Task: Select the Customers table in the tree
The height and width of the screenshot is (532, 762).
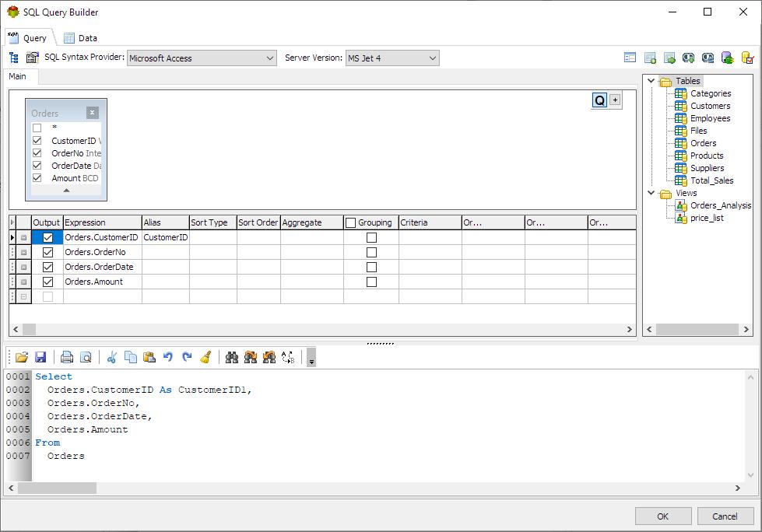Action: 710,106
